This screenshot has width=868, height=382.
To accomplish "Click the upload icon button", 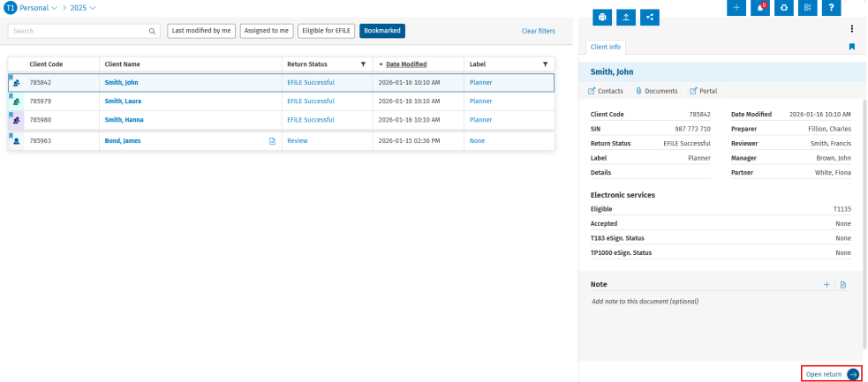I will [627, 16].
